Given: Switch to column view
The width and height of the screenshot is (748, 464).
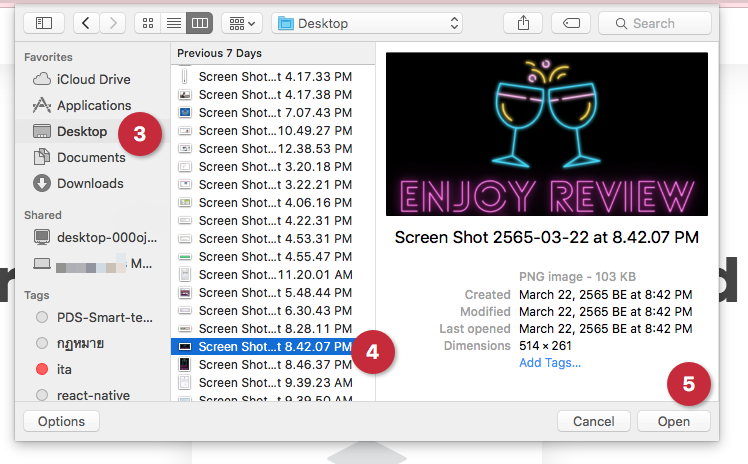Looking at the screenshot, I should (x=199, y=22).
